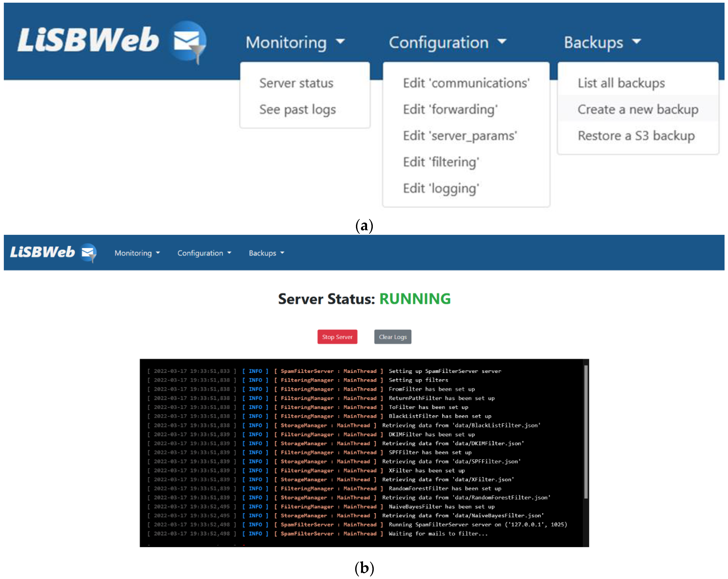Image resolution: width=728 pixels, height=579 pixels.
Task: Choose Edit 'logging' option
Action: [441, 188]
